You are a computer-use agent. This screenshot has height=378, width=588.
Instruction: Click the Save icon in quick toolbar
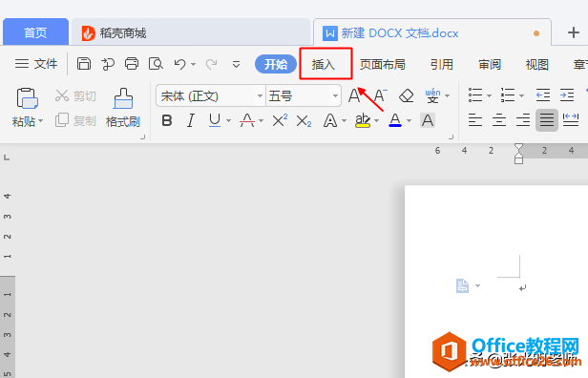84,64
